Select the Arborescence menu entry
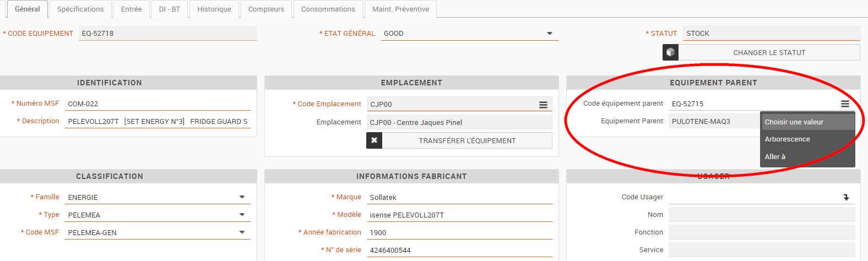The height and width of the screenshot is (261, 868). pyautogui.click(x=808, y=139)
